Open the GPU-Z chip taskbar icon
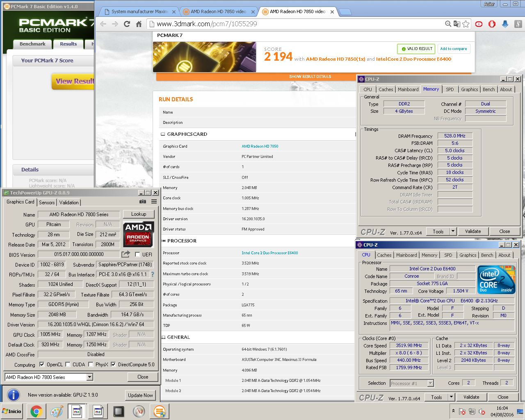The width and height of the screenshot is (525, 420). (x=118, y=411)
